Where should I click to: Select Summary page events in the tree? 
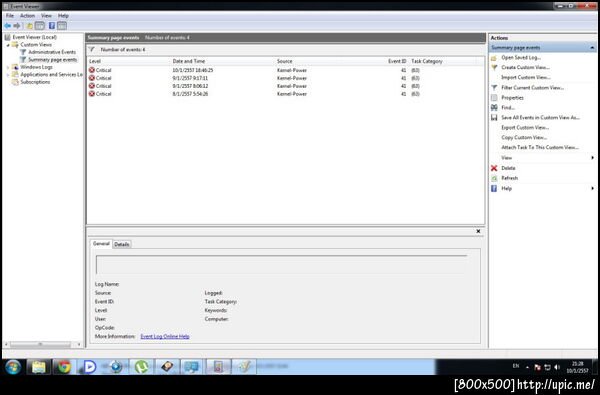(52, 60)
